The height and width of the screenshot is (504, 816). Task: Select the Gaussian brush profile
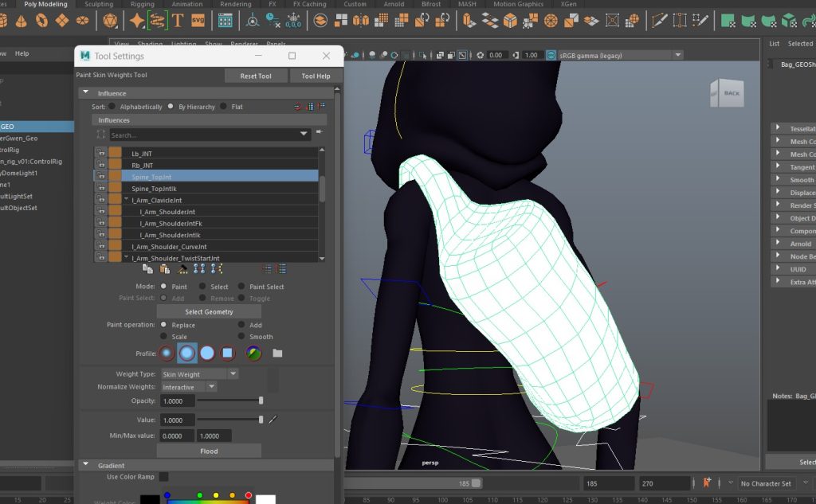167,354
